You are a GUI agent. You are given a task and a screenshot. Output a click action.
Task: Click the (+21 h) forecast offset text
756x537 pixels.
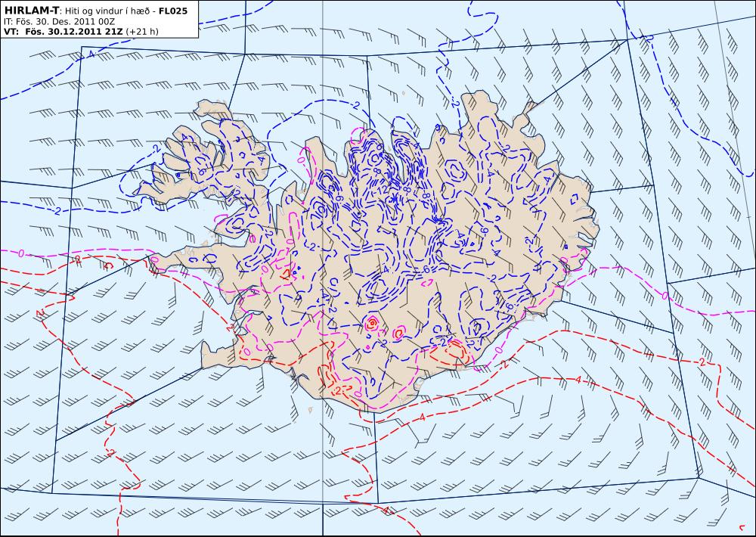tap(142, 32)
